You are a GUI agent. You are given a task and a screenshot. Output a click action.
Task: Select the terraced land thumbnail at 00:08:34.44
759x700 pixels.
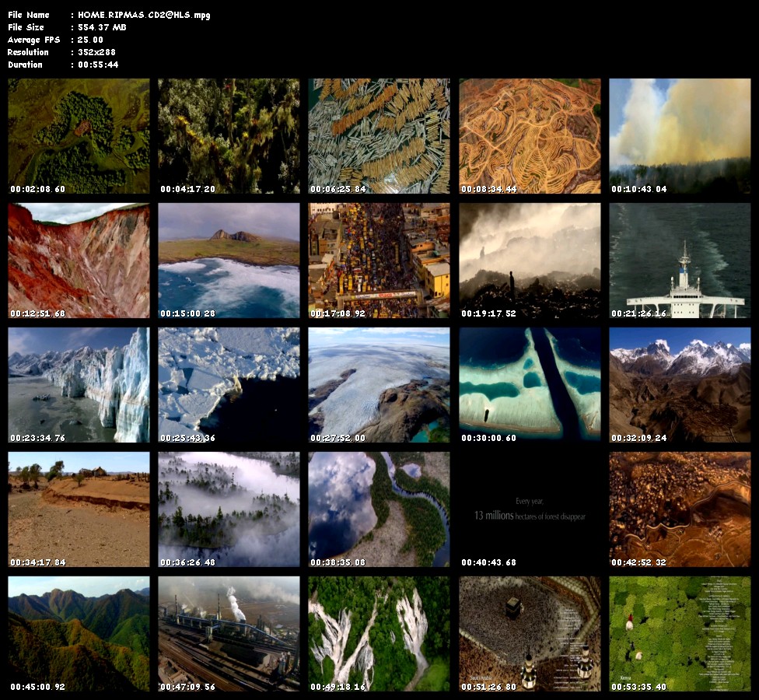coord(530,136)
